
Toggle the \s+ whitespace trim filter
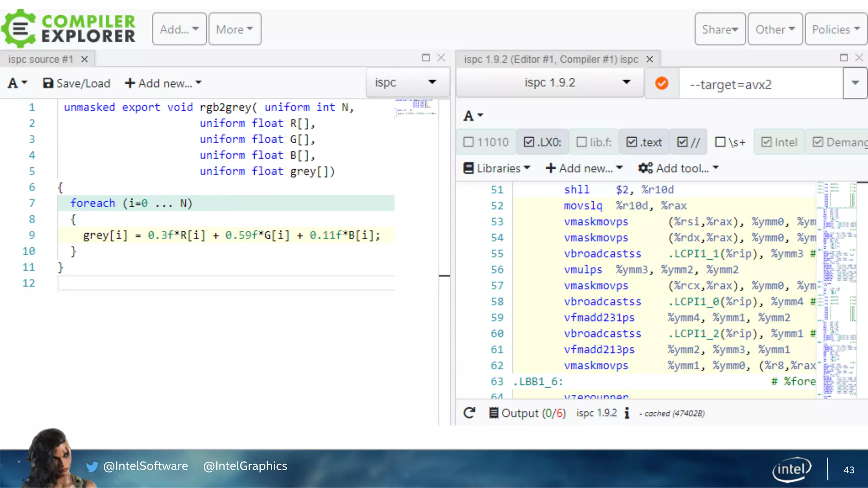[x=730, y=142]
